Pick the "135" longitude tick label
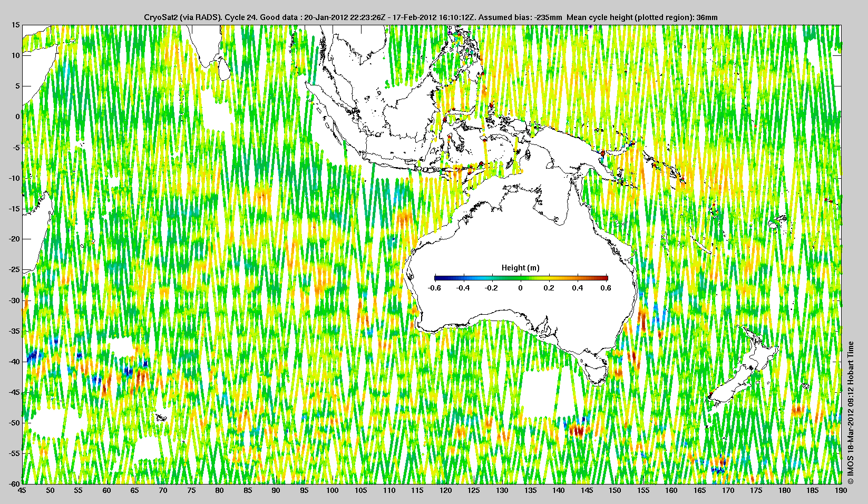Image resolution: width=868 pixels, height=504 pixels. coord(530,490)
